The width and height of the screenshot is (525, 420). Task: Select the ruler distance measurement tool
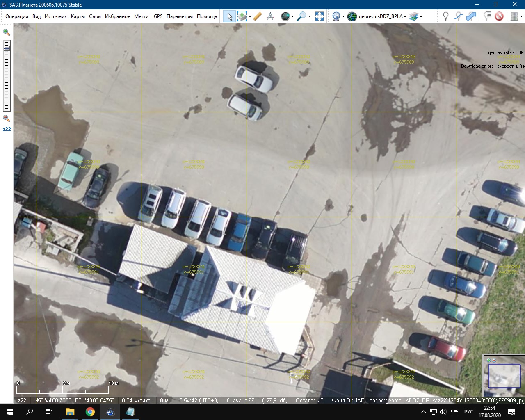[x=258, y=16]
